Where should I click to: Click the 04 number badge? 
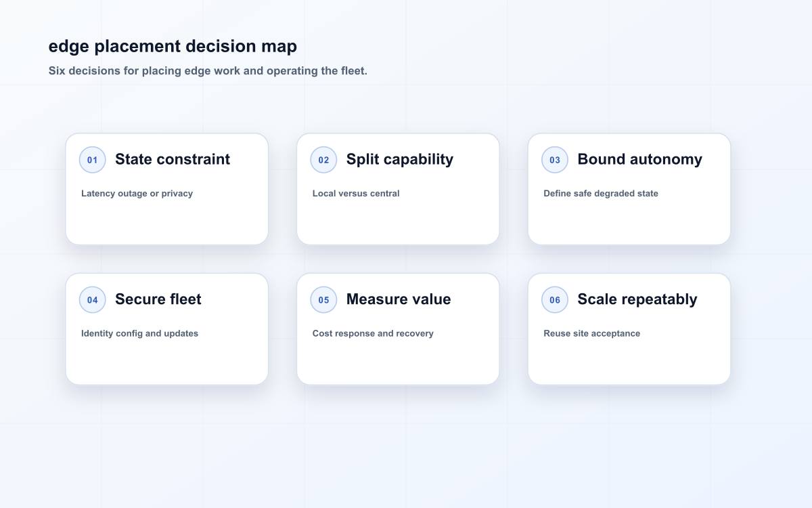[x=93, y=300]
